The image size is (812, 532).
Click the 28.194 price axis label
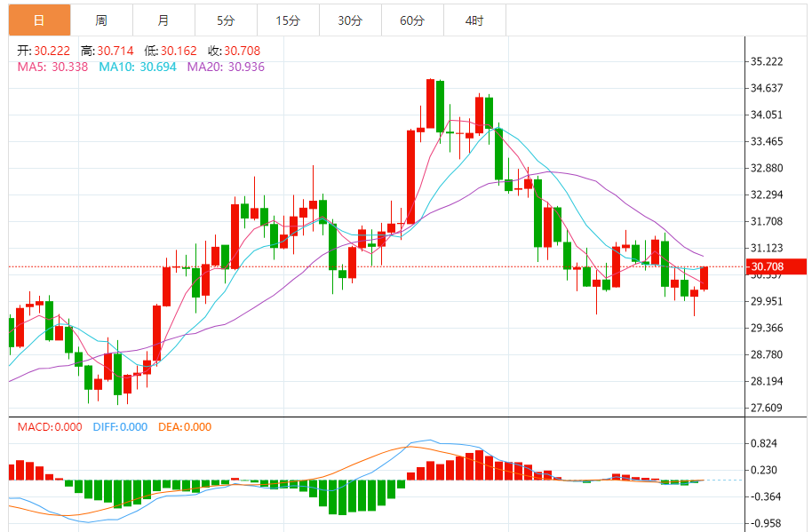tap(767, 381)
